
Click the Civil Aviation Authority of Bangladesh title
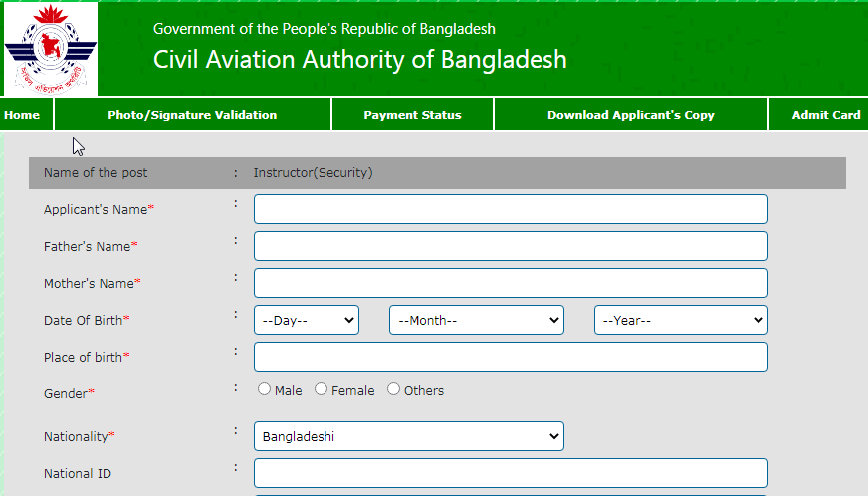coord(359,60)
